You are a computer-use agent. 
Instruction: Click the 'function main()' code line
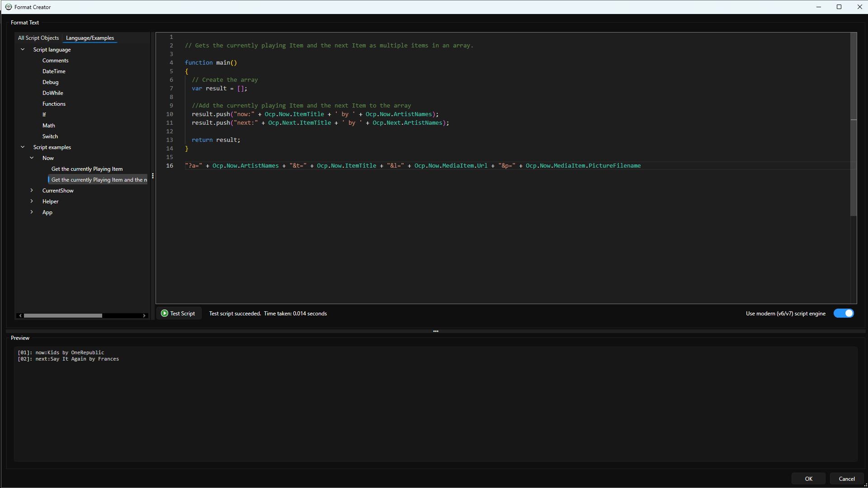(211, 62)
